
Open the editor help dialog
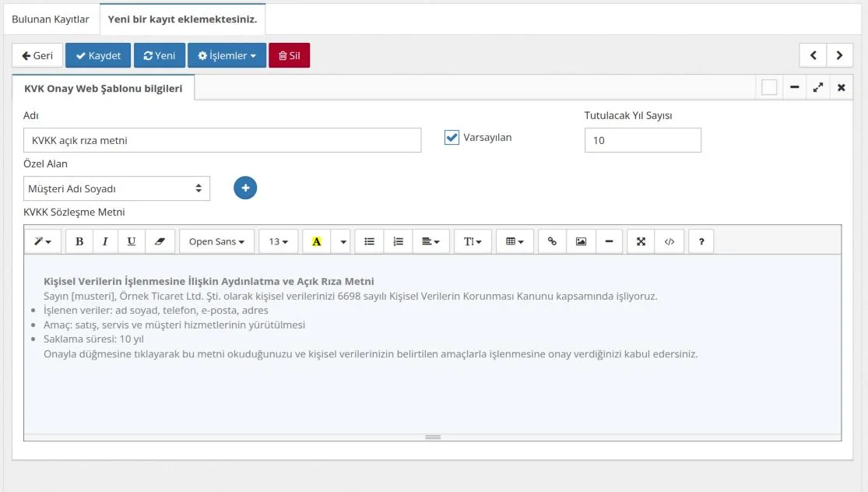[x=701, y=241]
